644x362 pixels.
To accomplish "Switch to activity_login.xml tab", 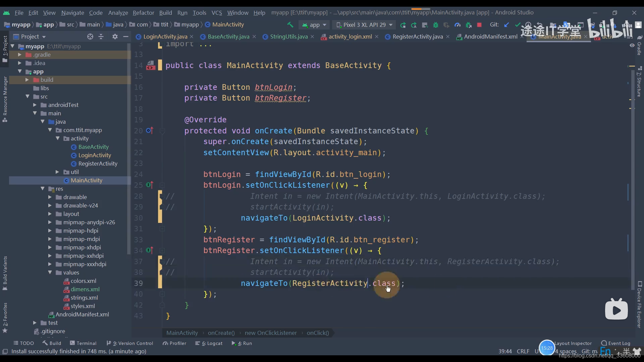I will (350, 37).
